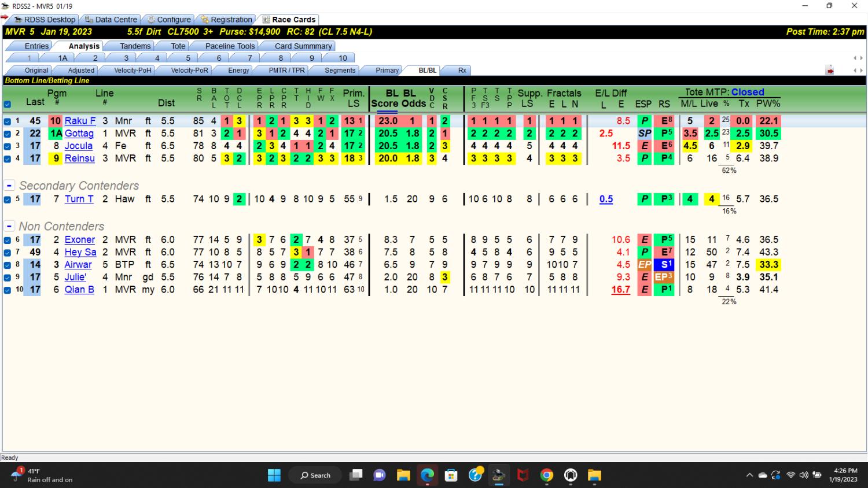Open the taskbar Search box
The image size is (868, 488).
tap(315, 475)
